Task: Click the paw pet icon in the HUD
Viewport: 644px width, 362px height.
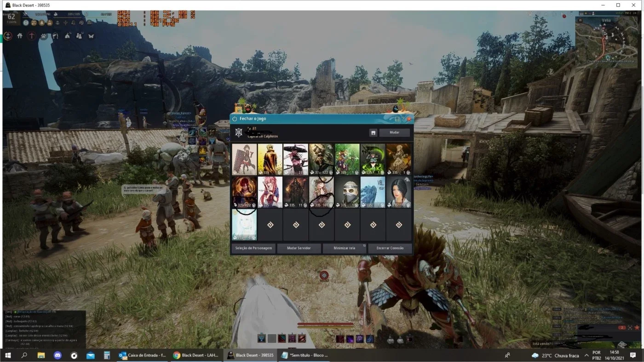Action: 44,36
